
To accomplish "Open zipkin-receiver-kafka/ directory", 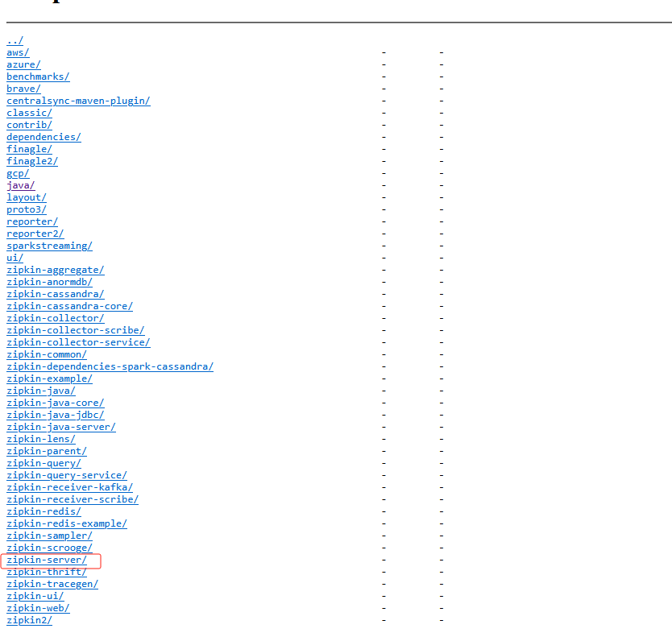I will pyautogui.click(x=70, y=487).
